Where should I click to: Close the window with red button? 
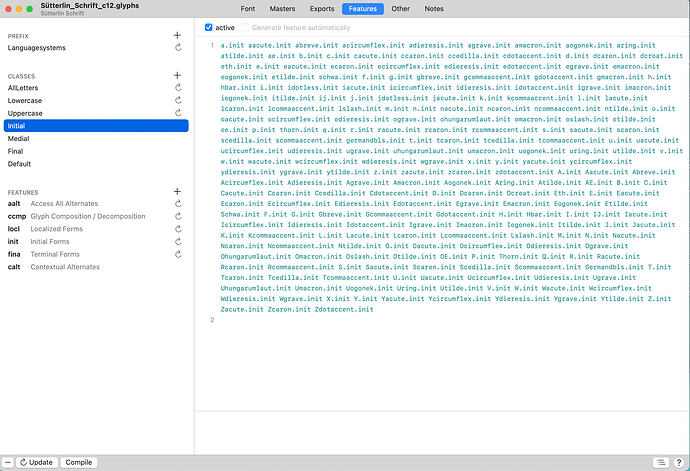tap(8, 9)
